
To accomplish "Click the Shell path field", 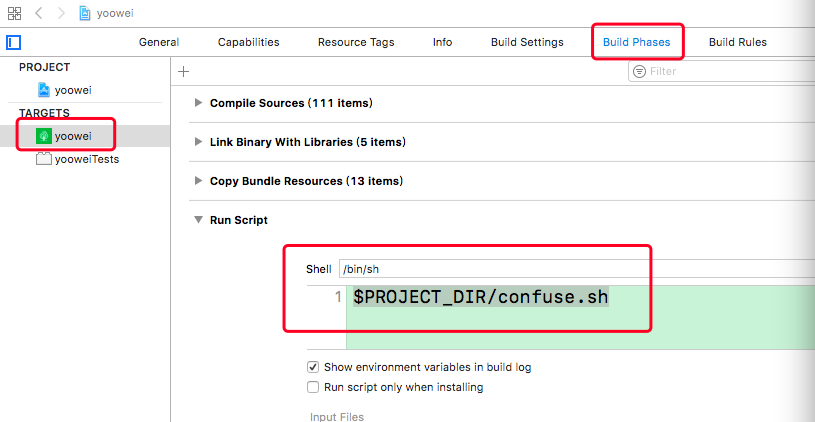I will 575,269.
